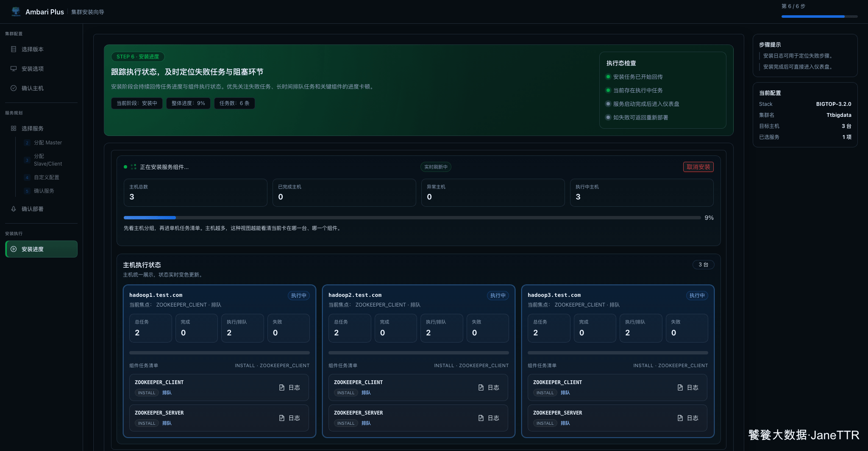Click the BIGTOP-3.2.0 stack value

tap(834, 104)
